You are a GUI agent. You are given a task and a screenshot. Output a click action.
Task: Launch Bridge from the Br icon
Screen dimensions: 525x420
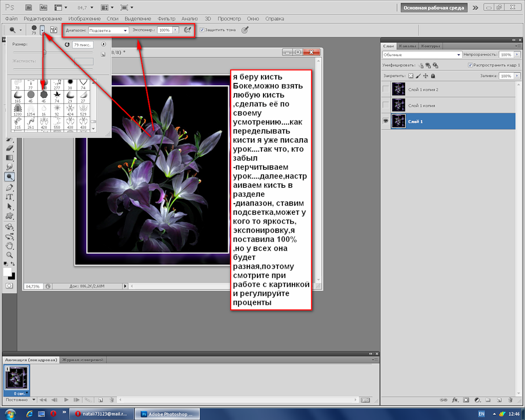(x=29, y=8)
